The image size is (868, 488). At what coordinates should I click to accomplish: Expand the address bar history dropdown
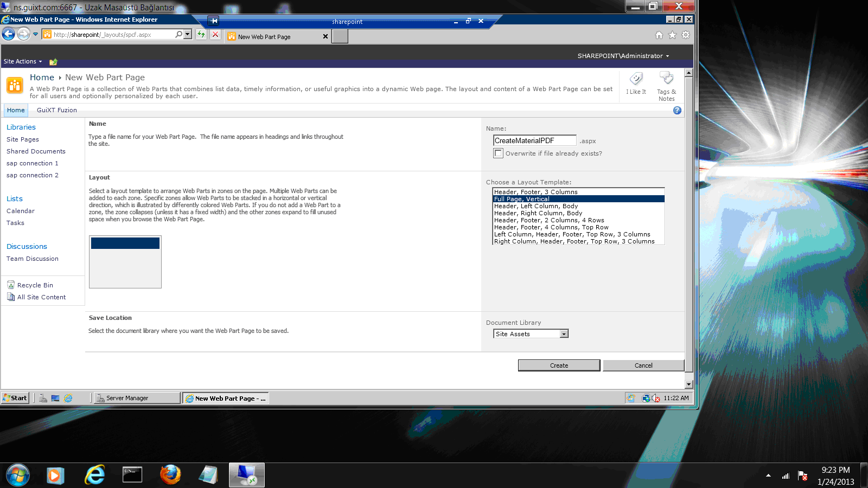coord(188,34)
